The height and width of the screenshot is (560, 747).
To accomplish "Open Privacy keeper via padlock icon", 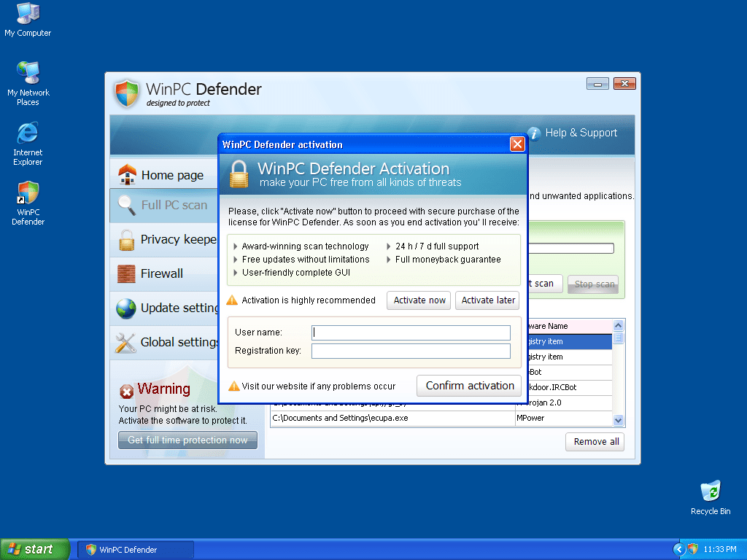I will [x=127, y=239].
